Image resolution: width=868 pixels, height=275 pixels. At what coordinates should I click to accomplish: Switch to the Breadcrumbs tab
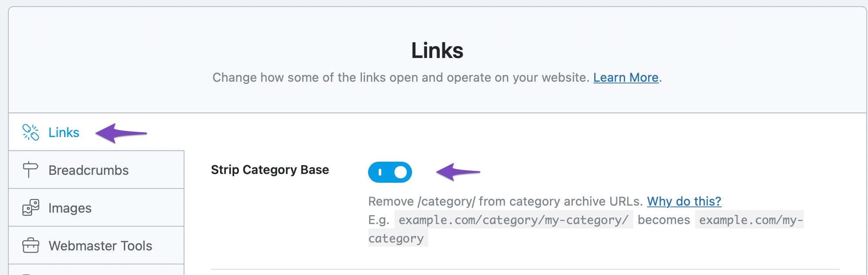(x=96, y=170)
